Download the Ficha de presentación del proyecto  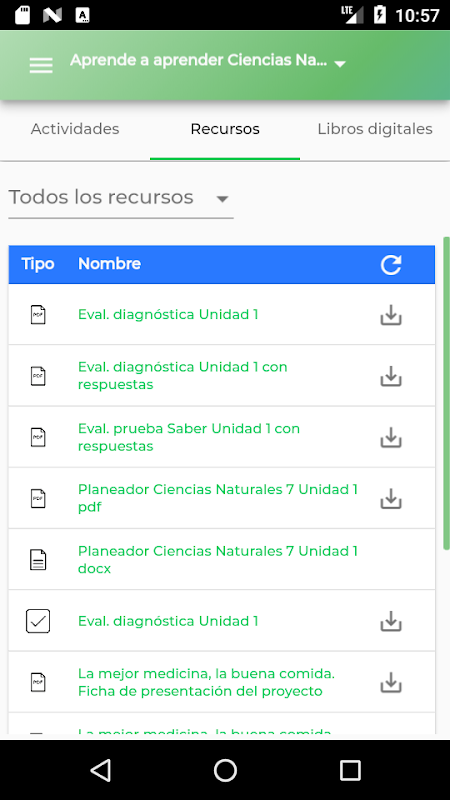[x=391, y=682]
